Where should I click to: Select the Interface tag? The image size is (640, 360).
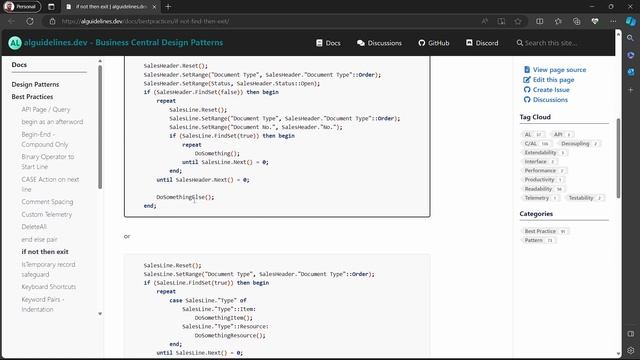point(539,162)
